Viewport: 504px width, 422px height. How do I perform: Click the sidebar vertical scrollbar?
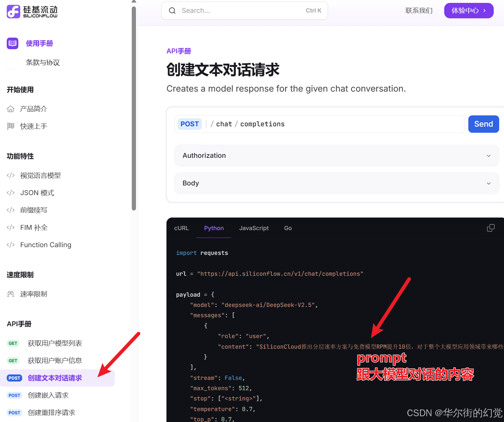click(134, 108)
